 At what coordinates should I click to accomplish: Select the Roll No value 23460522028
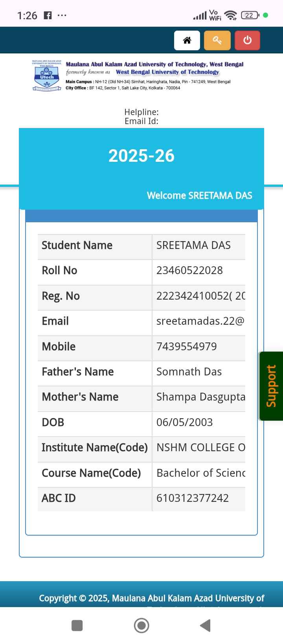pos(189,271)
